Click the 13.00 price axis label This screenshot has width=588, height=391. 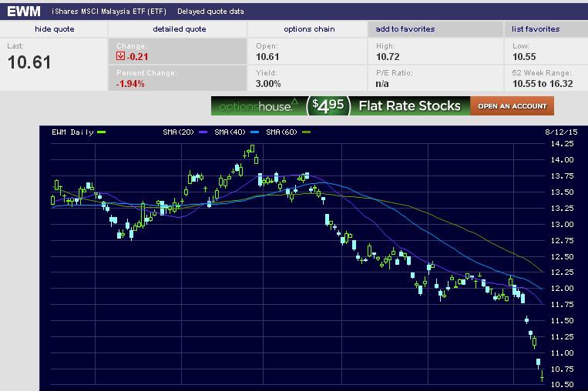pyautogui.click(x=562, y=225)
